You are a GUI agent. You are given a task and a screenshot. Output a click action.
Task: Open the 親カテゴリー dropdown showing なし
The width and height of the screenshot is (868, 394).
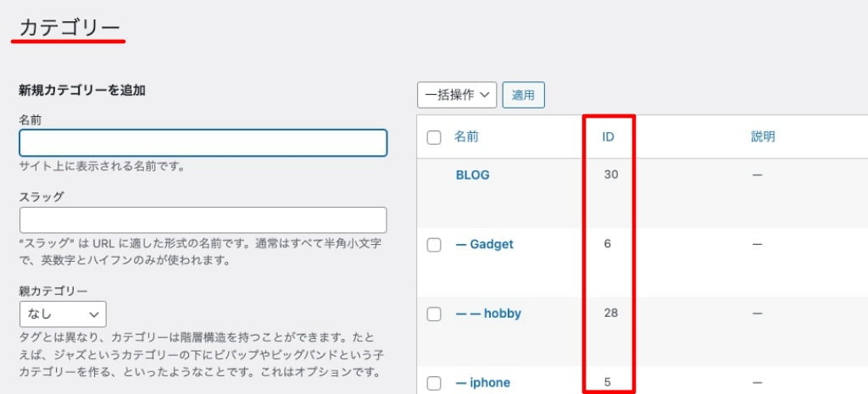tap(63, 314)
